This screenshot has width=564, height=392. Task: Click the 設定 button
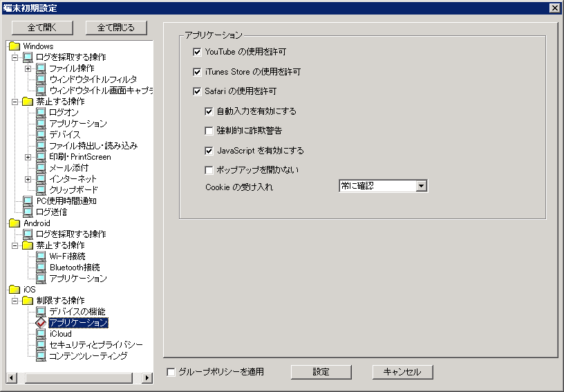tap(321, 372)
